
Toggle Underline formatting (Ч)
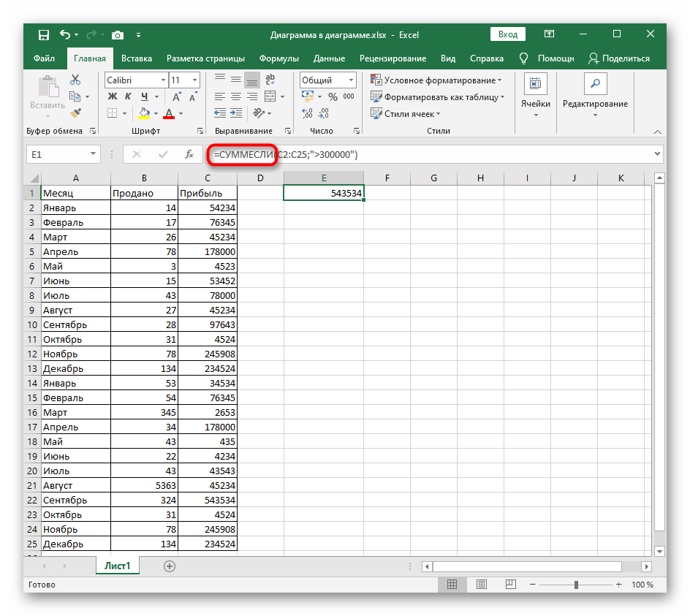pos(143,96)
